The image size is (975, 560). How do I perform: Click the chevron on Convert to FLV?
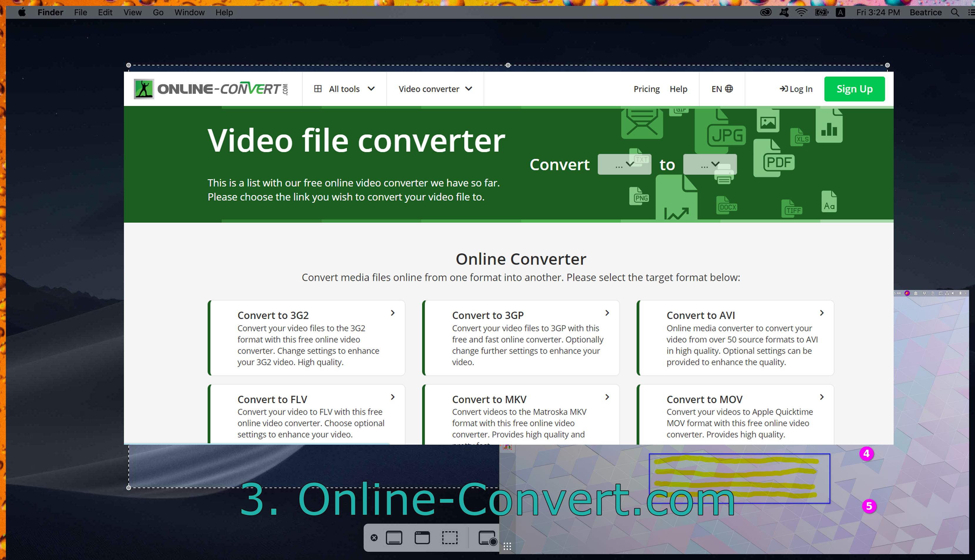[392, 397]
